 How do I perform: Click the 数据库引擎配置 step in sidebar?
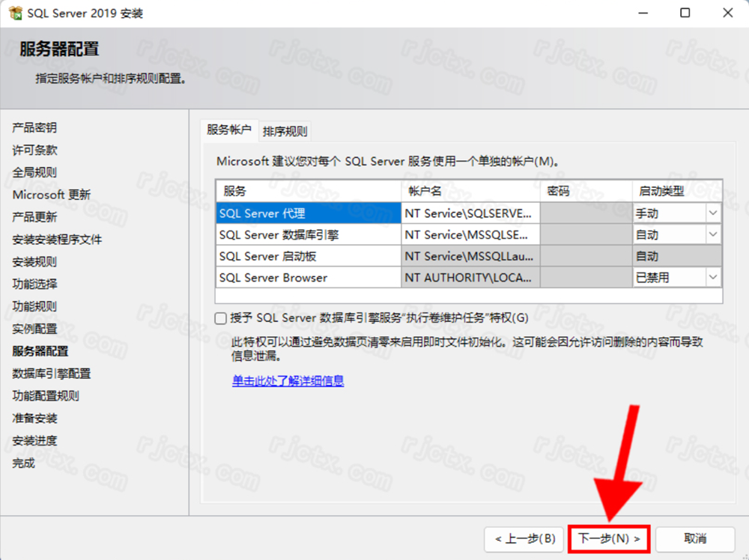tap(52, 374)
